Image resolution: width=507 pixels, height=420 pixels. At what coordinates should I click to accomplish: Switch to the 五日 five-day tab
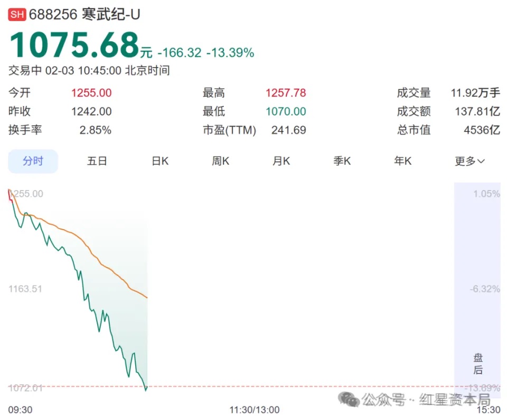click(x=97, y=161)
